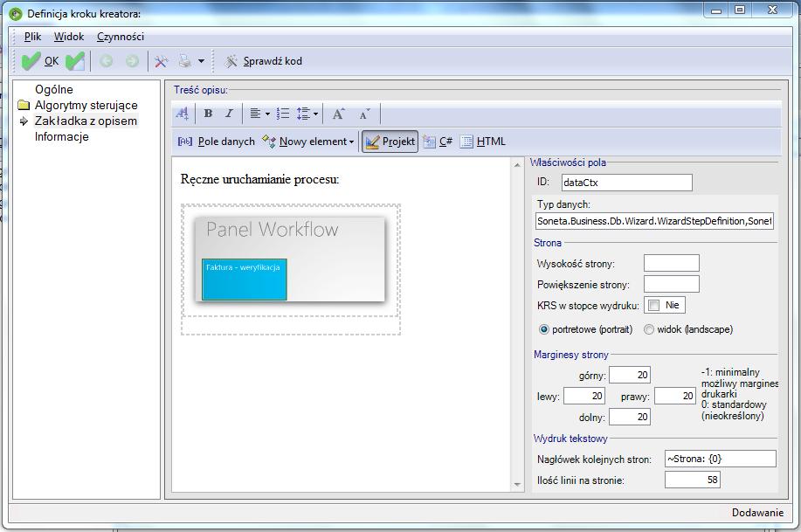This screenshot has width=801, height=532.
Task: Switch to C# code view
Action: 438,142
